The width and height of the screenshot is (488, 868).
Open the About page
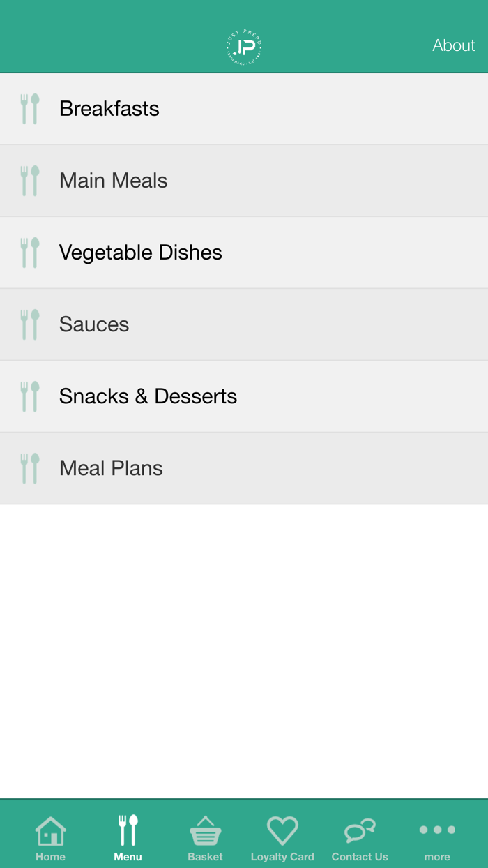pos(453,45)
